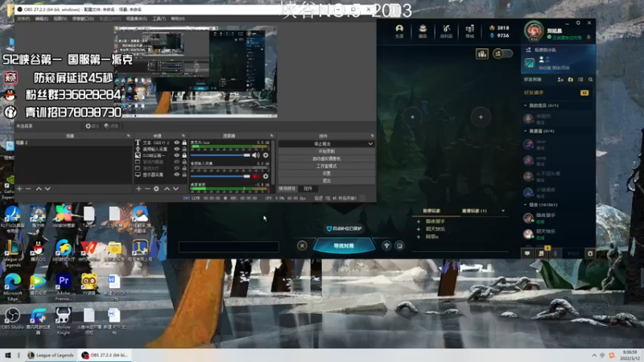Collapse the second friends group (0/4)

526,131
